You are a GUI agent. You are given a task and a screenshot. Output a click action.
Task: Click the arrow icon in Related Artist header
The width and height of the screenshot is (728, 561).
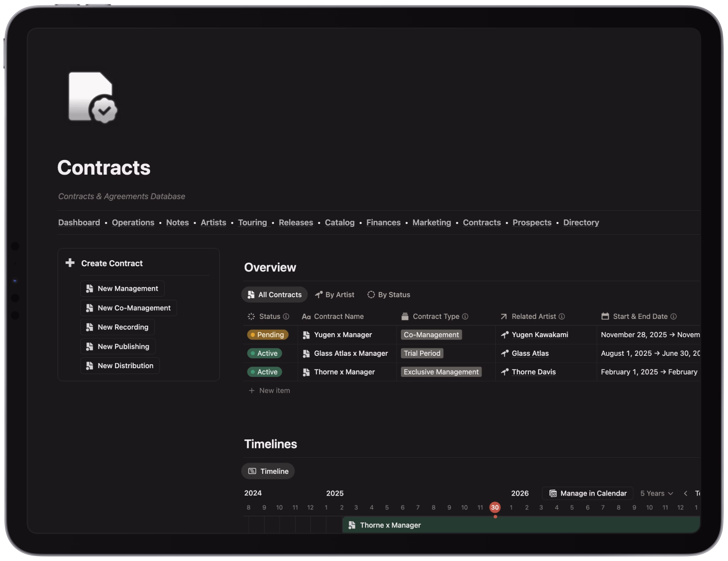(504, 316)
